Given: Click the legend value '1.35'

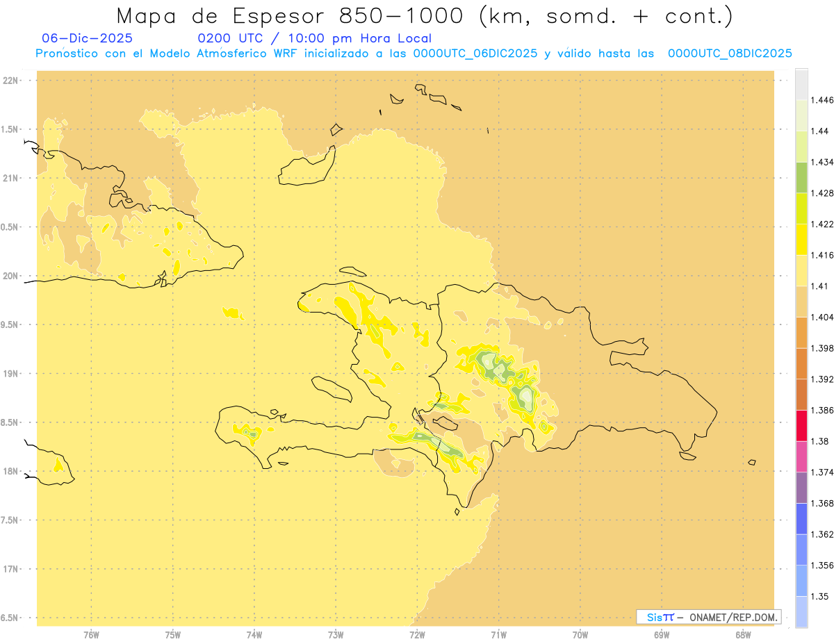Looking at the screenshot, I should pos(819,596).
